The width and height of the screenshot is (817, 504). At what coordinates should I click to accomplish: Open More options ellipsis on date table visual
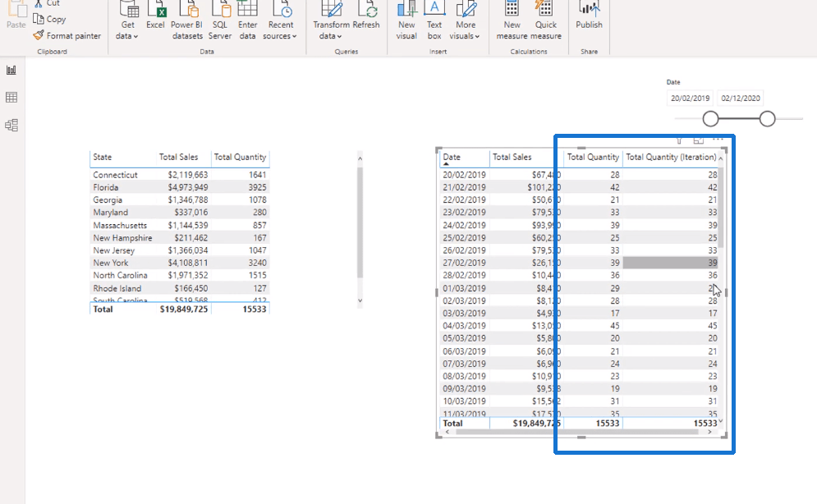pos(718,140)
